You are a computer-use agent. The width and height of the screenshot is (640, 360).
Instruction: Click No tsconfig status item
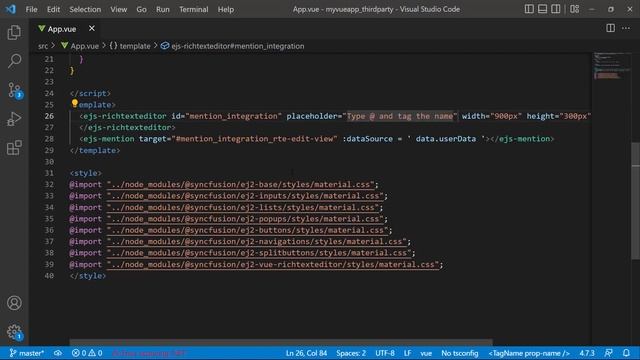pyautogui.click(x=460, y=353)
